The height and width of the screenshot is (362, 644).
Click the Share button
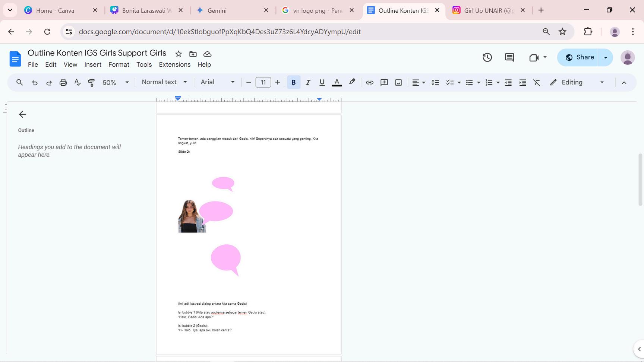tap(578, 57)
